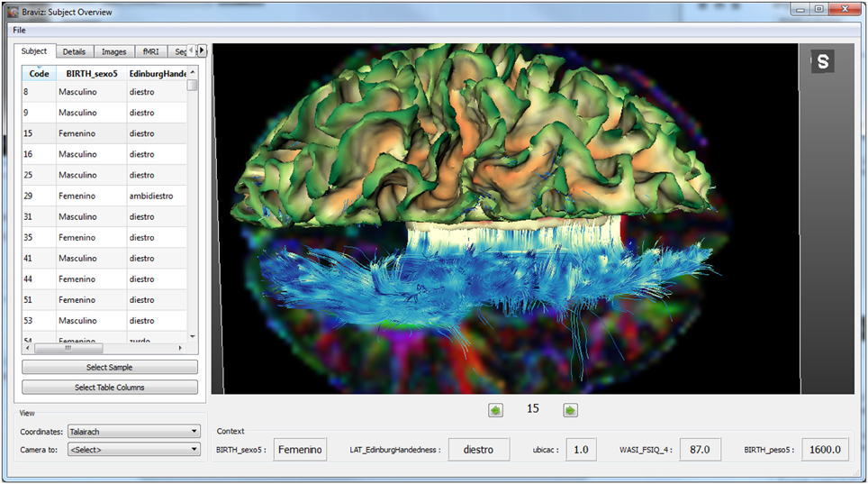Screen dimensions: 868x484
Task: Click the Braviz app icon in title bar
Action: 13,12
